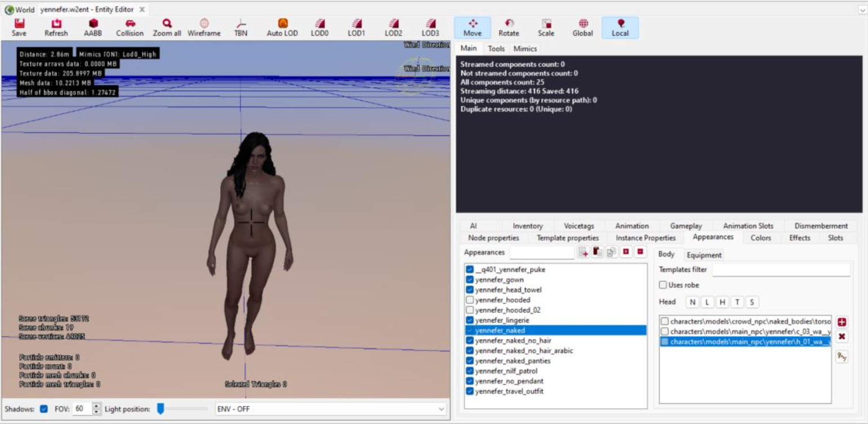
Task: Enable the Uses robe checkbox
Action: 662,286
